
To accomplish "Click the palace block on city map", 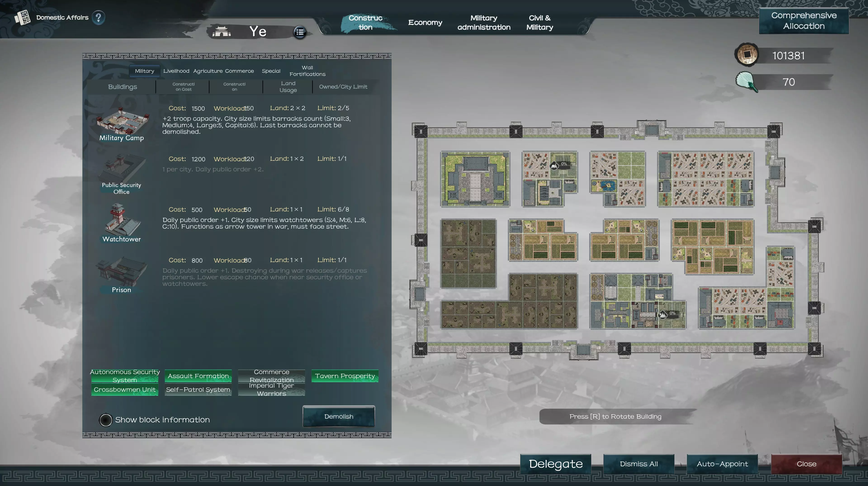I will pyautogui.click(x=475, y=179).
